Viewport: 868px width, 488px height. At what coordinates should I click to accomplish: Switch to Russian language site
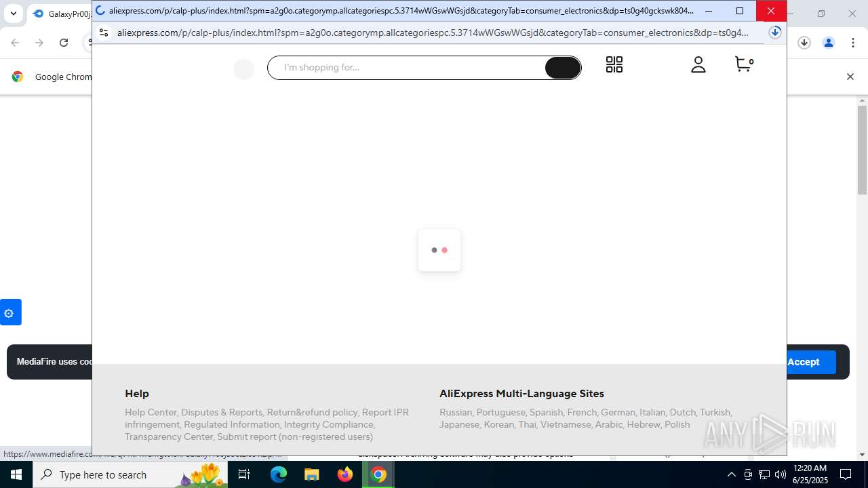tap(455, 412)
